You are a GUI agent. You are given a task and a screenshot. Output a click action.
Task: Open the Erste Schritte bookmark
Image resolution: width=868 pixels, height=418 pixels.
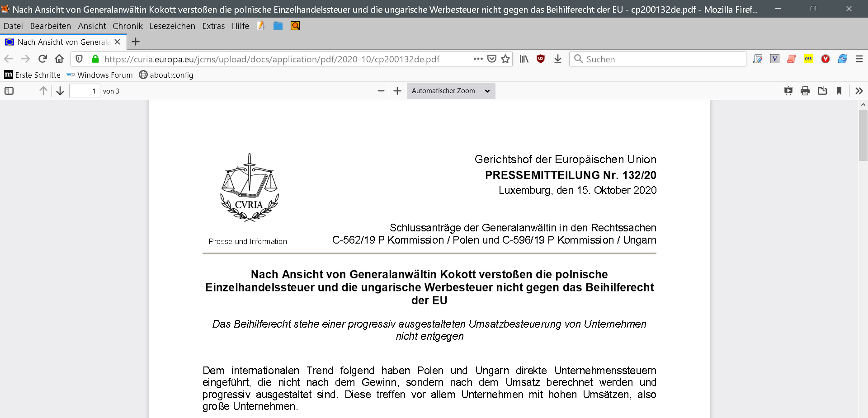coord(33,75)
